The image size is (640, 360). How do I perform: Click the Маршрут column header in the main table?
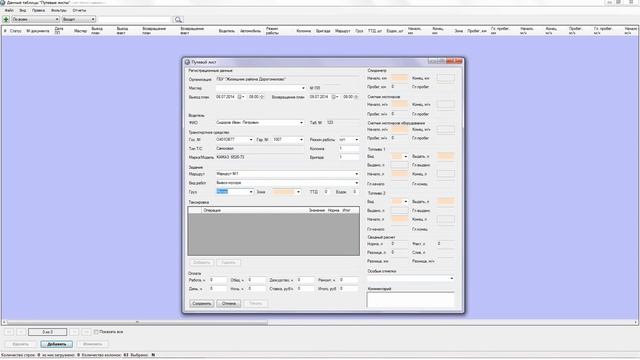point(342,31)
